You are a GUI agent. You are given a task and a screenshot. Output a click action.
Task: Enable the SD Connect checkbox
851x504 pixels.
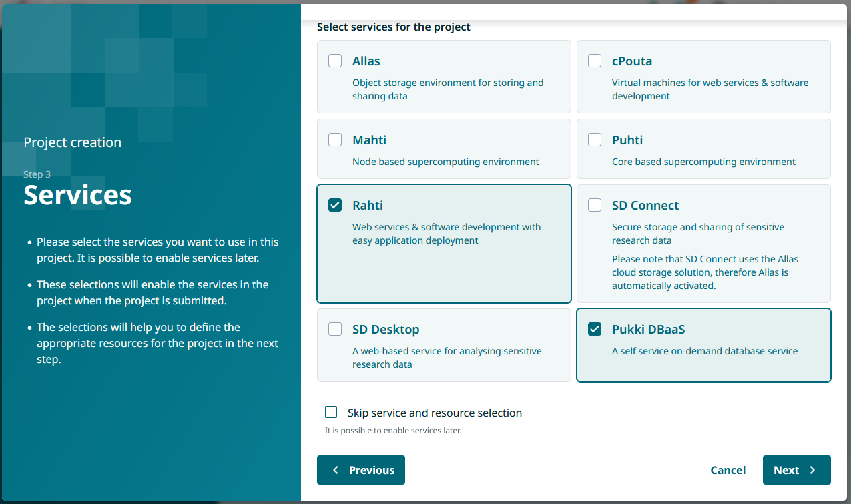coord(595,205)
